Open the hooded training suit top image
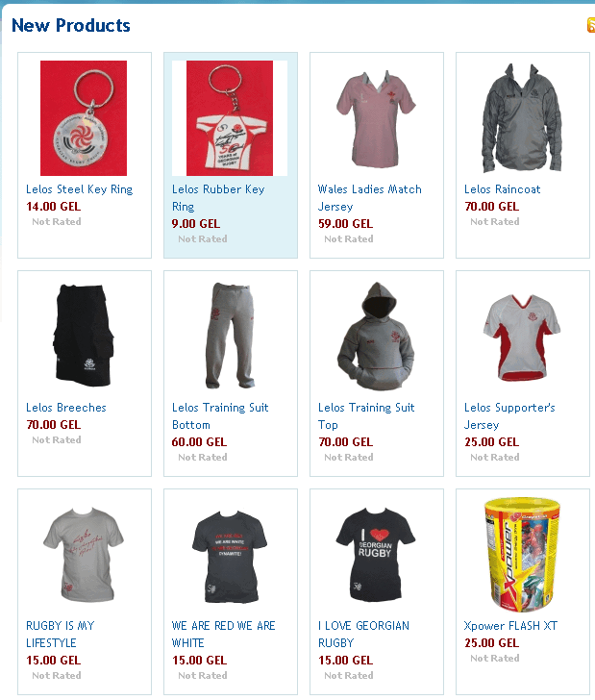The width and height of the screenshot is (595, 700). [376, 336]
